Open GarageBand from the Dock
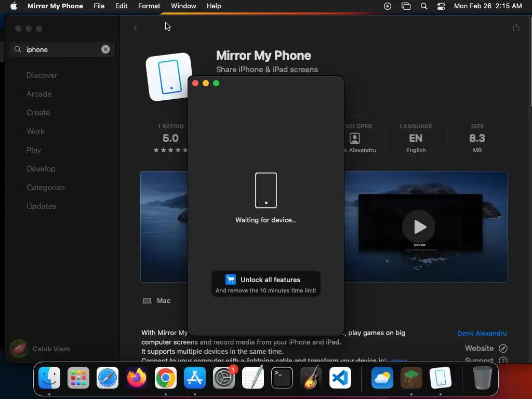This screenshot has height=399, width=532. [311, 378]
